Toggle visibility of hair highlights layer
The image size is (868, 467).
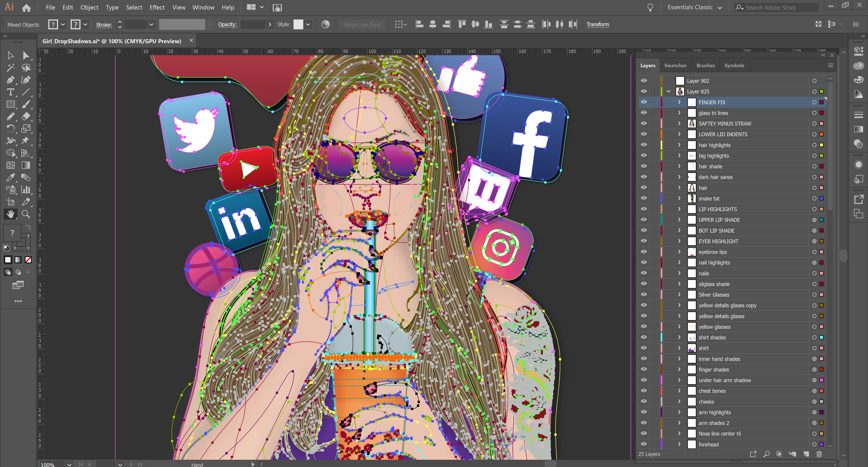pyautogui.click(x=643, y=145)
